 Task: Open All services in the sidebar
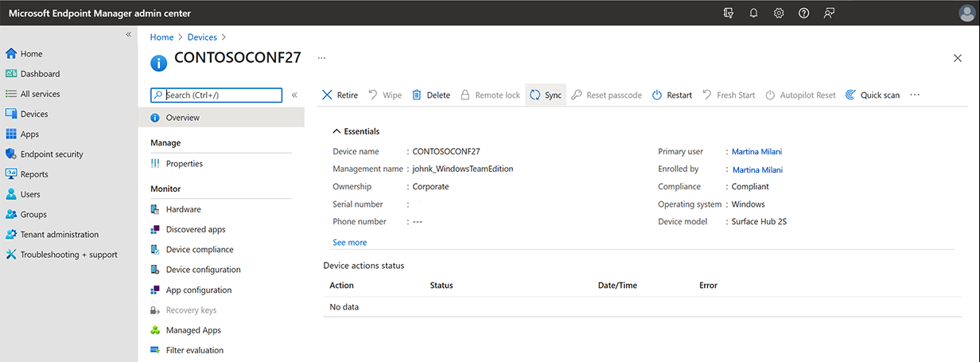tap(33, 94)
